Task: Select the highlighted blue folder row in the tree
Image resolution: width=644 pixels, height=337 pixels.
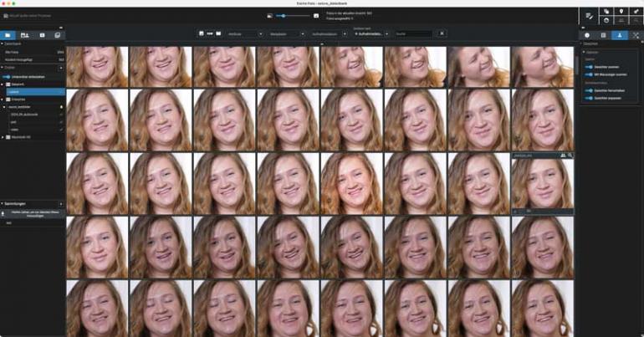Action: click(36, 92)
